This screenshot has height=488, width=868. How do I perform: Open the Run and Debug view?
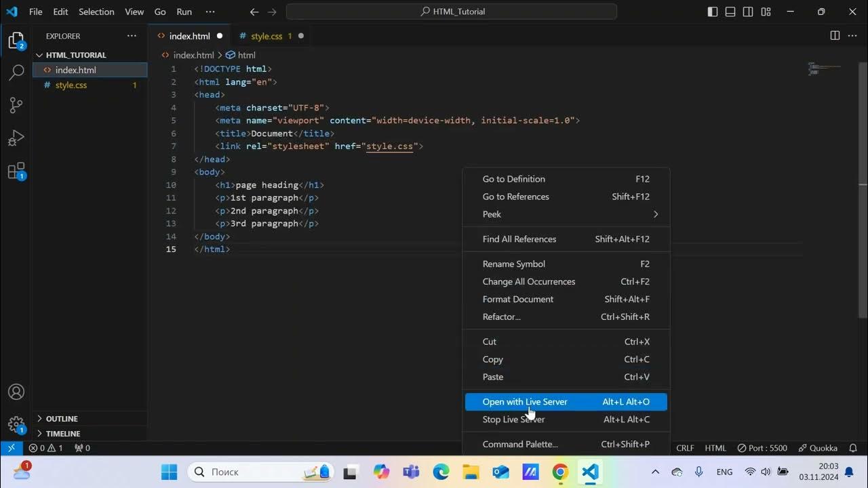pos(16,138)
